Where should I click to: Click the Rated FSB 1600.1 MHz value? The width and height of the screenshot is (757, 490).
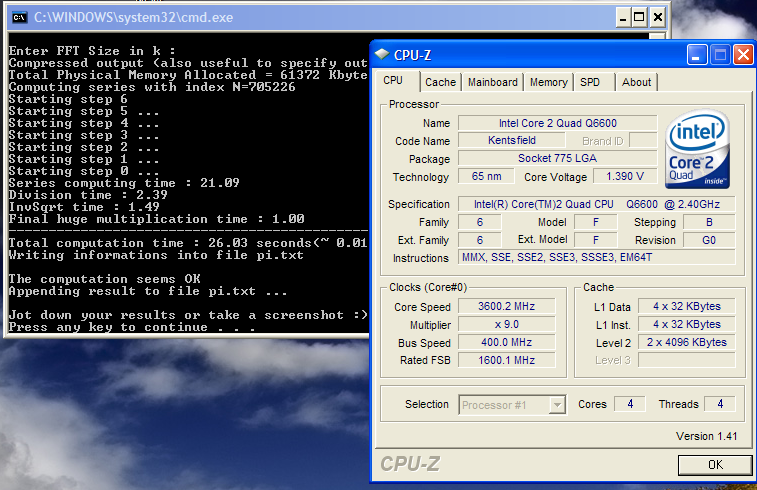pos(506,360)
